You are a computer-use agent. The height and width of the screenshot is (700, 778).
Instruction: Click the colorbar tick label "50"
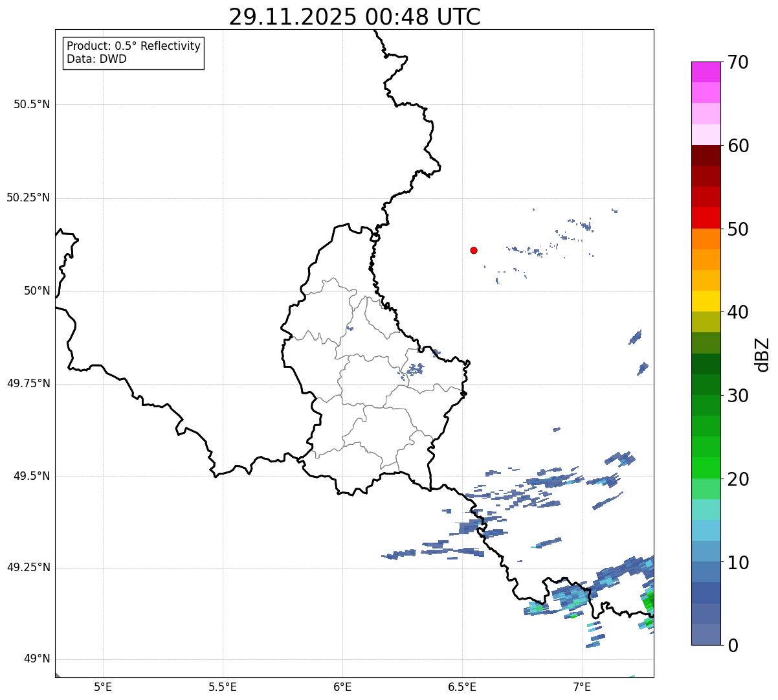tap(738, 229)
